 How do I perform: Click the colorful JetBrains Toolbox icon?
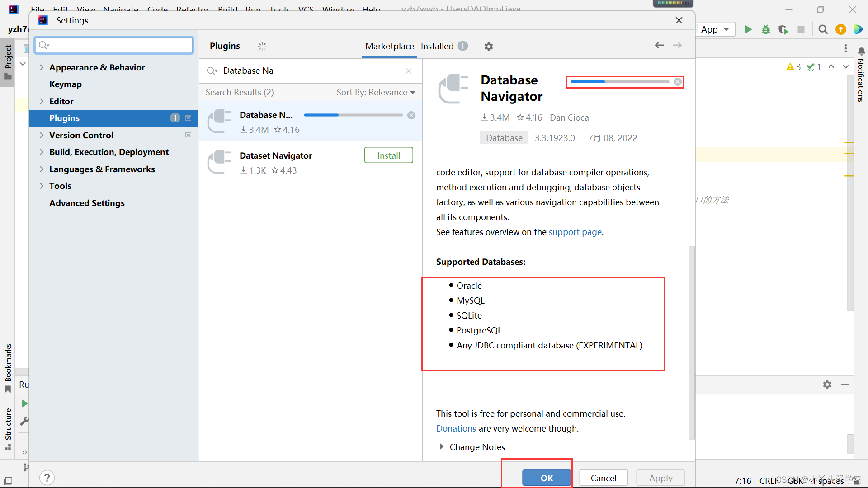pos(858,29)
